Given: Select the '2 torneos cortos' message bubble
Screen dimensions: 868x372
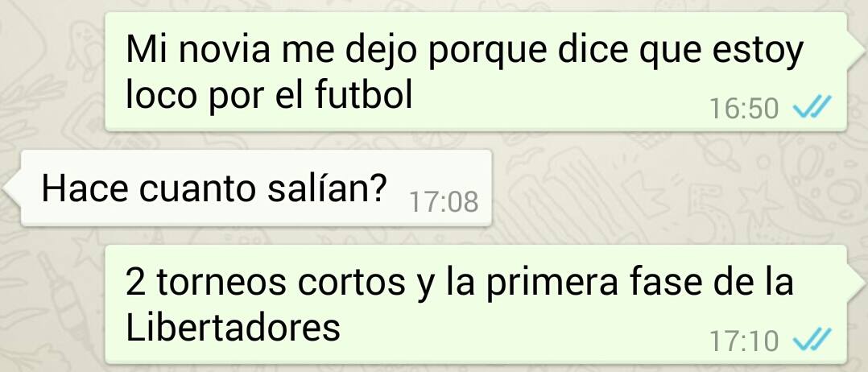Looking at the screenshot, I should coord(476,304).
